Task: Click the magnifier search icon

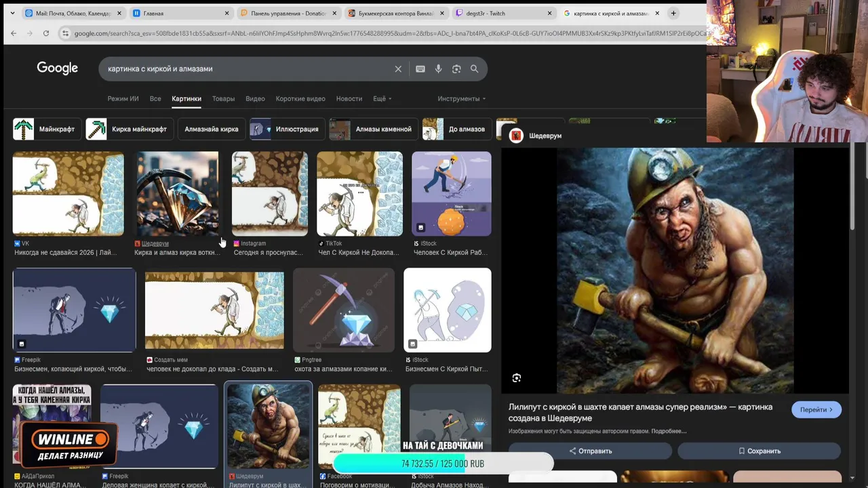Action: (x=475, y=69)
